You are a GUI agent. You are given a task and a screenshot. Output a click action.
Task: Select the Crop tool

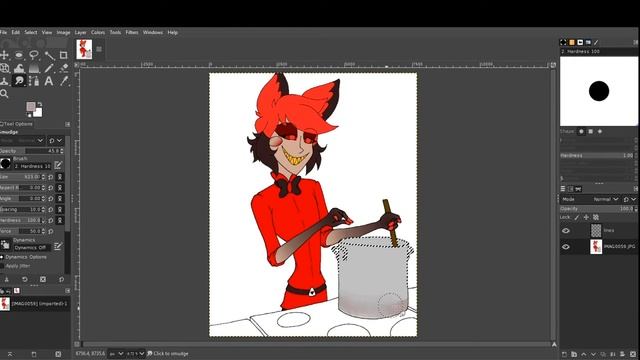pyautogui.click(x=64, y=55)
